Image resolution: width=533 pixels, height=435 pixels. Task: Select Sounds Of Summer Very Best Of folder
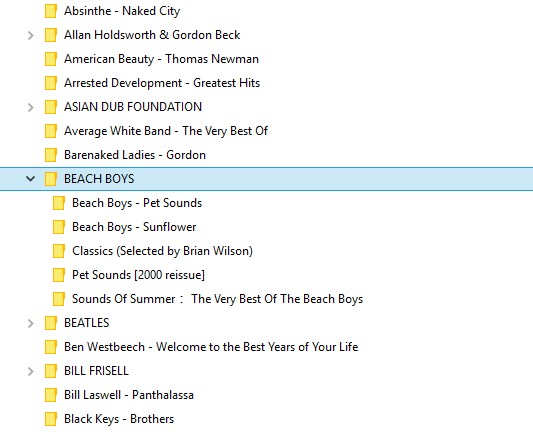click(x=218, y=299)
